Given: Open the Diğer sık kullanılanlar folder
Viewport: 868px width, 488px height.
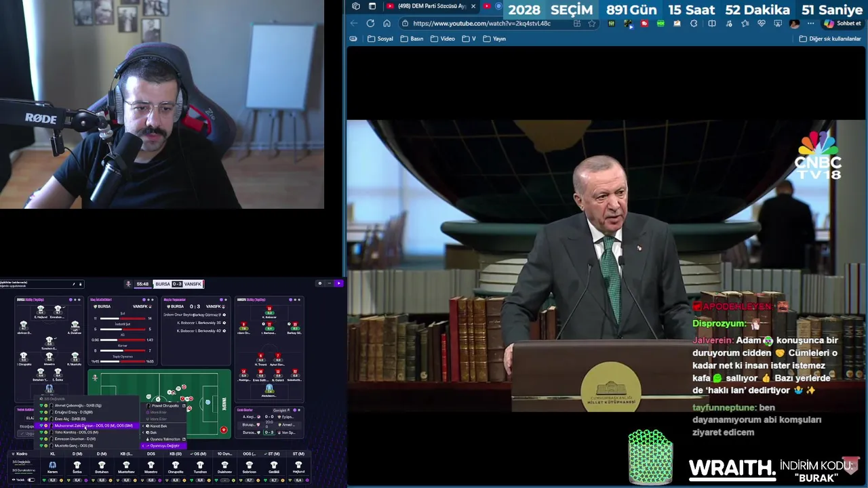Looking at the screenshot, I should coord(830,39).
